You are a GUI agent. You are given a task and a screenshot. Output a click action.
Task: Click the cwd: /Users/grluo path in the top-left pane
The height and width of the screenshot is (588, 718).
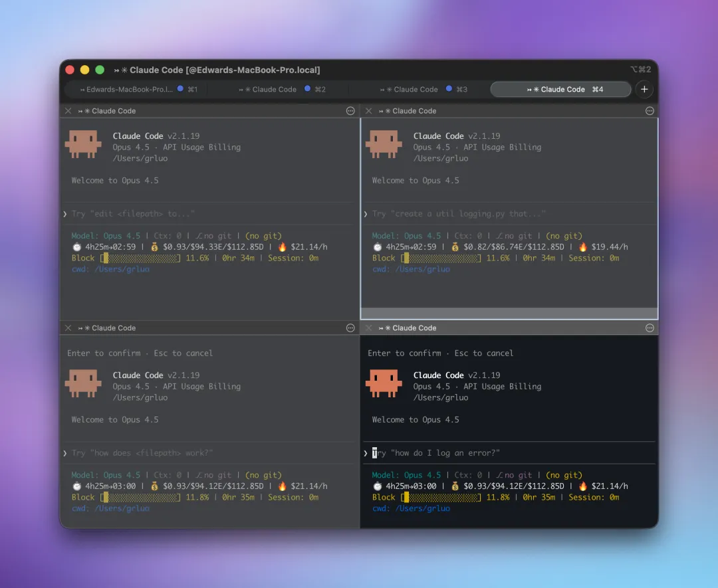110,269
